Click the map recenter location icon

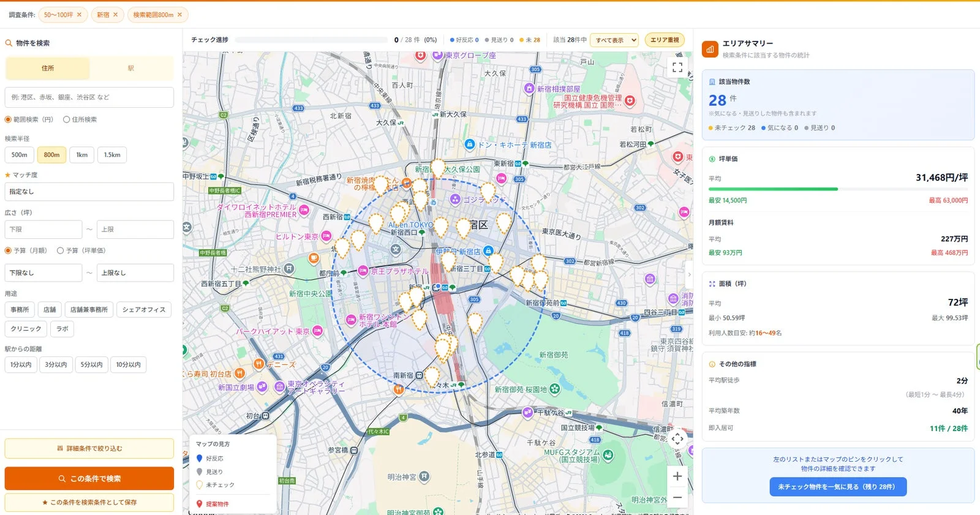677,438
